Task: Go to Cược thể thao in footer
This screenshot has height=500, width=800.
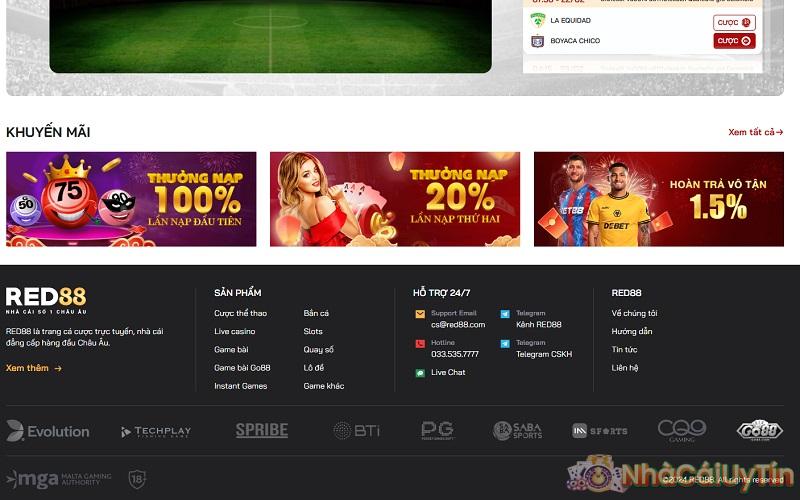Action: coord(240,313)
